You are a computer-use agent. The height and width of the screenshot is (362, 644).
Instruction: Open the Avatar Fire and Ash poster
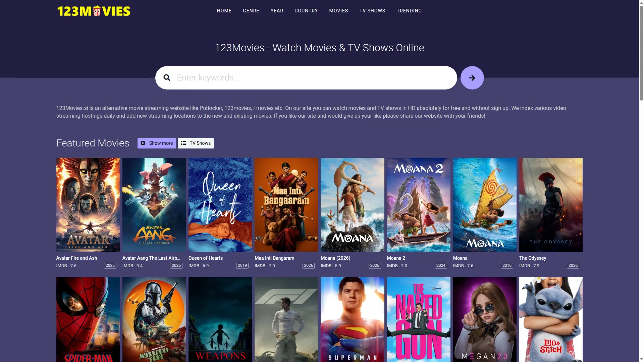pyautogui.click(x=88, y=205)
